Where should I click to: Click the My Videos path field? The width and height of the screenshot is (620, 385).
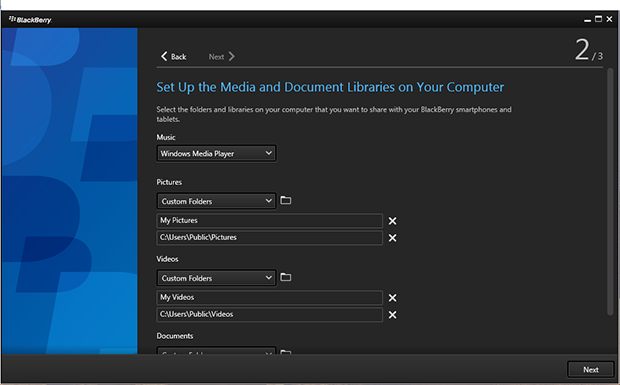(x=270, y=297)
